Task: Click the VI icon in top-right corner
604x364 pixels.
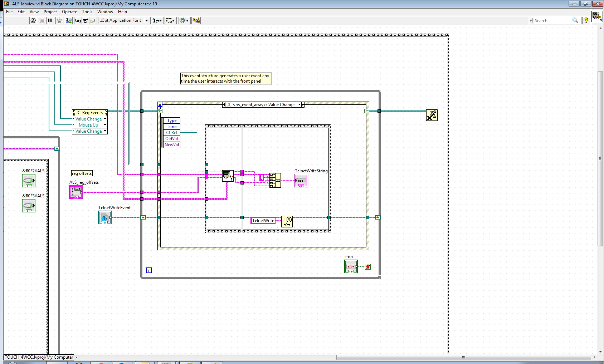Action: tap(597, 16)
